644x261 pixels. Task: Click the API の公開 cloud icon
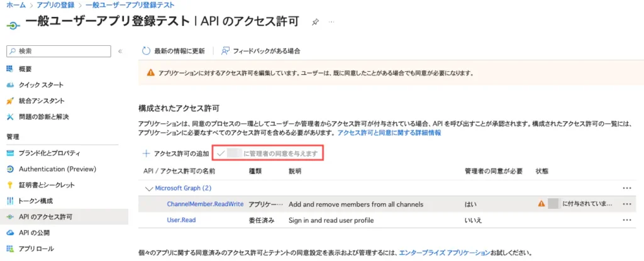(x=10, y=233)
